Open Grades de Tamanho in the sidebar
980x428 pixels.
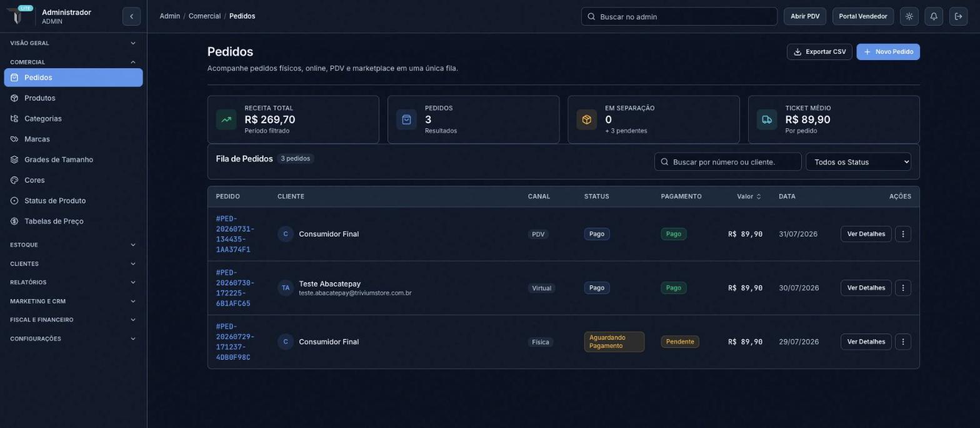coord(73,160)
